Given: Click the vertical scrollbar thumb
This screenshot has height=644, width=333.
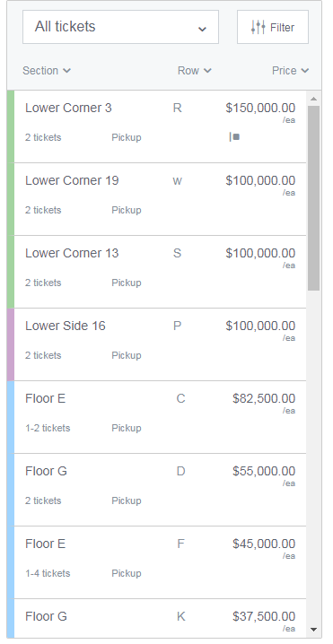Looking at the screenshot, I should tap(313, 198).
